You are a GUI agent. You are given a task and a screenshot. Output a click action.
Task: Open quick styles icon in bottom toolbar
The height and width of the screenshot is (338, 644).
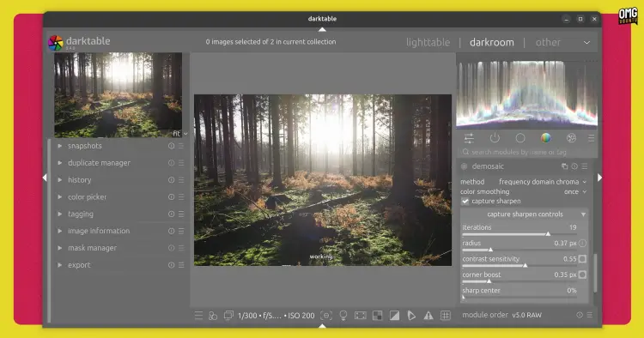(213, 316)
